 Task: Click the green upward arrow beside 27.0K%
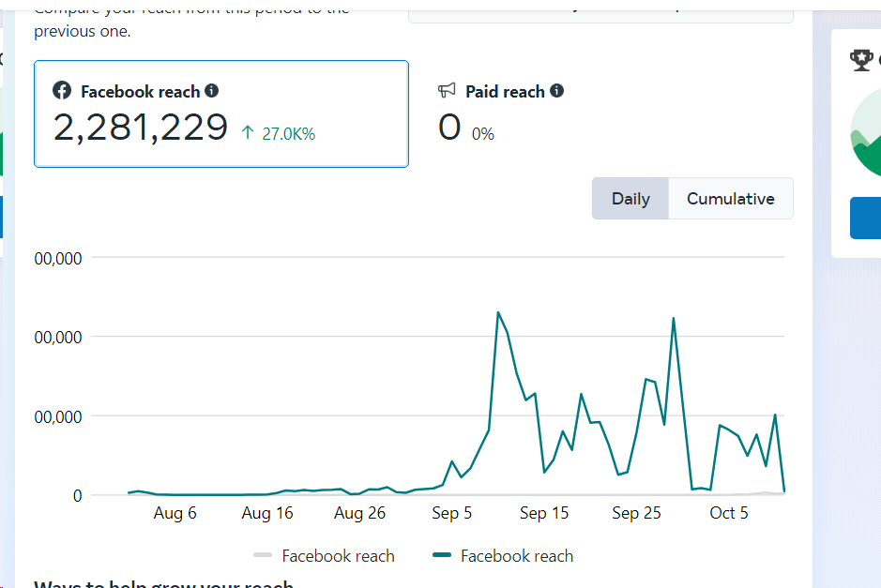click(x=248, y=132)
